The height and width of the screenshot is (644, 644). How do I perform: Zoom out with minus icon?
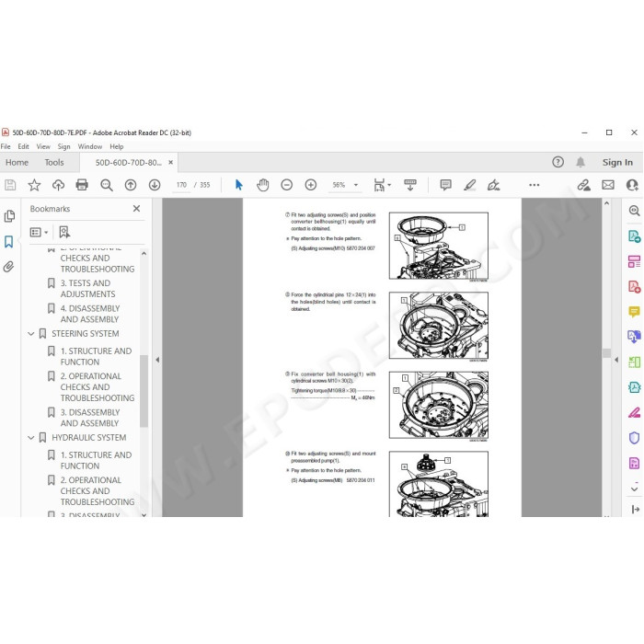pos(287,185)
